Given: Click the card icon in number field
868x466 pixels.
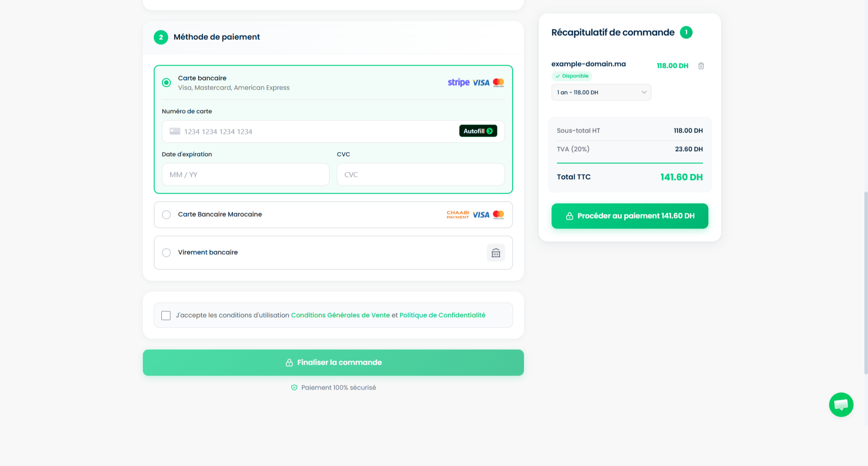Looking at the screenshot, I should 175,131.
